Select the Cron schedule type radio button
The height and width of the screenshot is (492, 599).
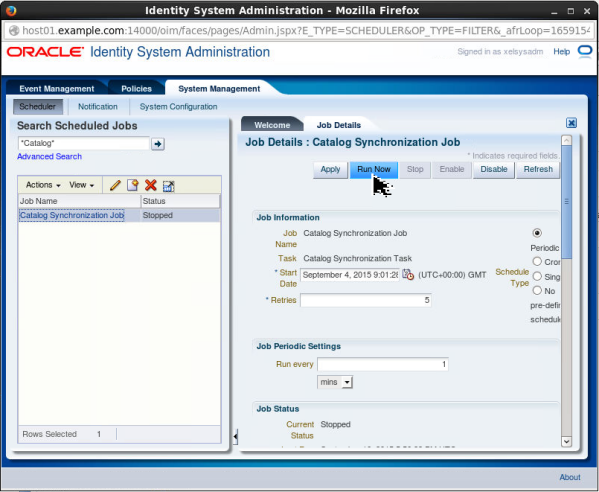point(537,261)
